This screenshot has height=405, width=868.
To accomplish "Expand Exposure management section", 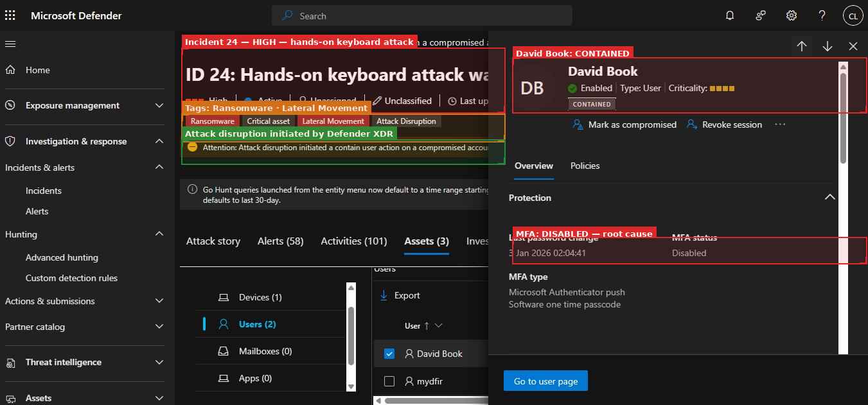I will [159, 105].
